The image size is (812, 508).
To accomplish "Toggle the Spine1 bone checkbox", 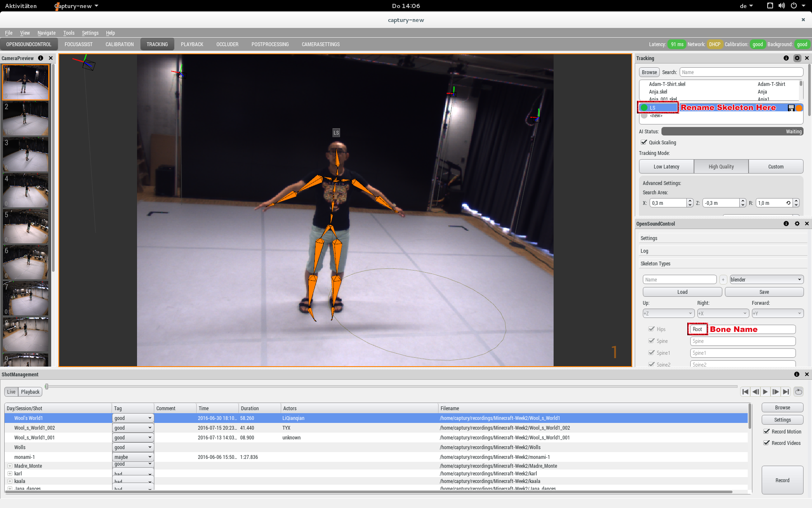I will 652,353.
